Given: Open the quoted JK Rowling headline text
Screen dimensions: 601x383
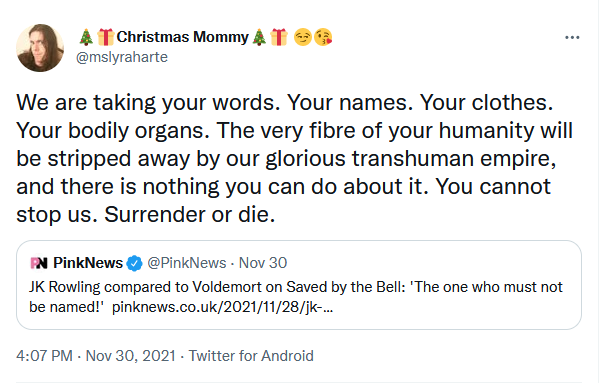Looking at the screenshot, I should (x=296, y=297).
